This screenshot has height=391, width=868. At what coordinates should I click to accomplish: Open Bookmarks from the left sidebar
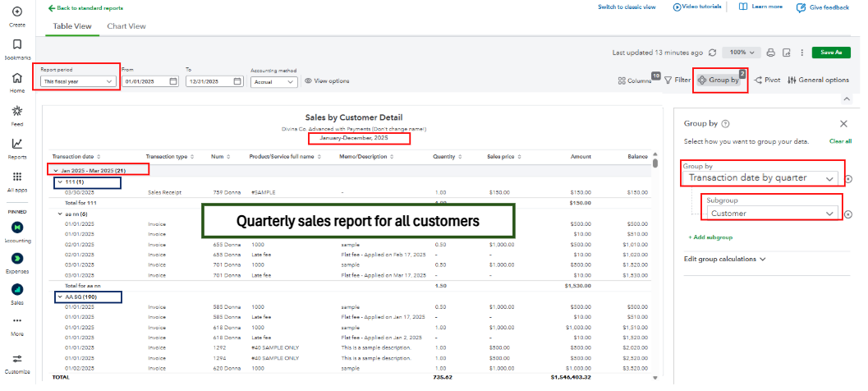click(16, 44)
